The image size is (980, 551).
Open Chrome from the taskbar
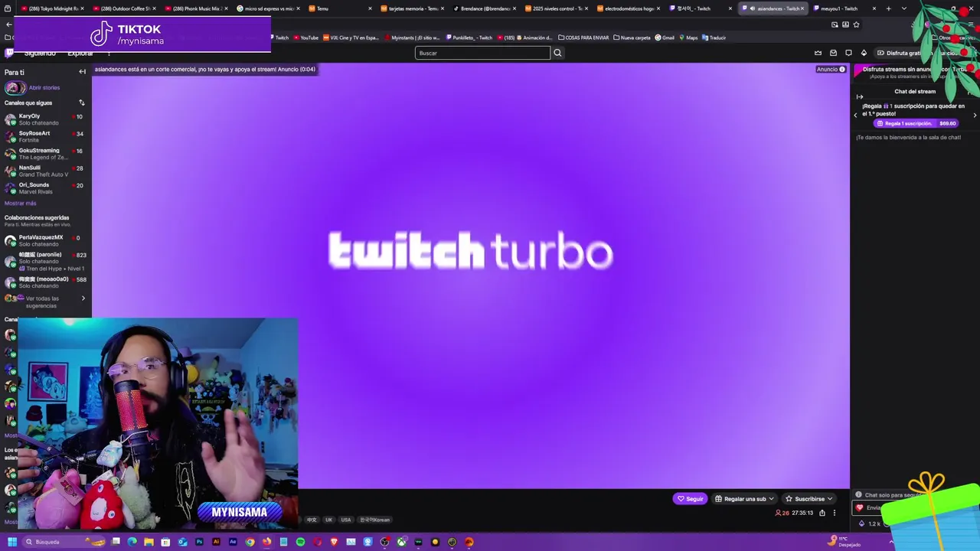(x=250, y=542)
